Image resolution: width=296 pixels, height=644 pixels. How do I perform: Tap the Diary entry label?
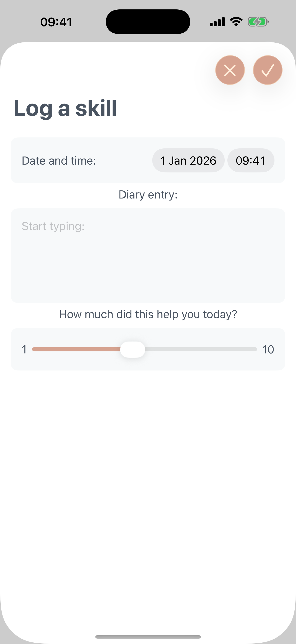click(x=148, y=194)
